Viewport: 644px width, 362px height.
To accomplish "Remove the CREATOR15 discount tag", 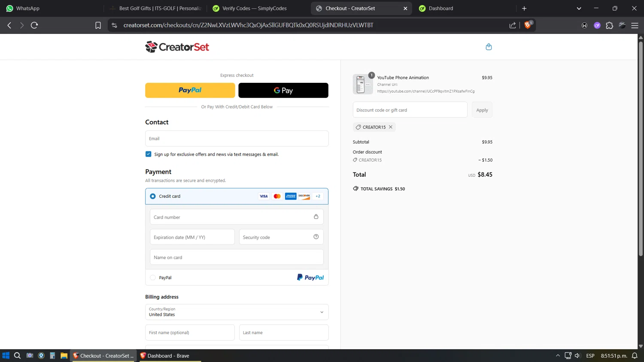I will 391,127.
